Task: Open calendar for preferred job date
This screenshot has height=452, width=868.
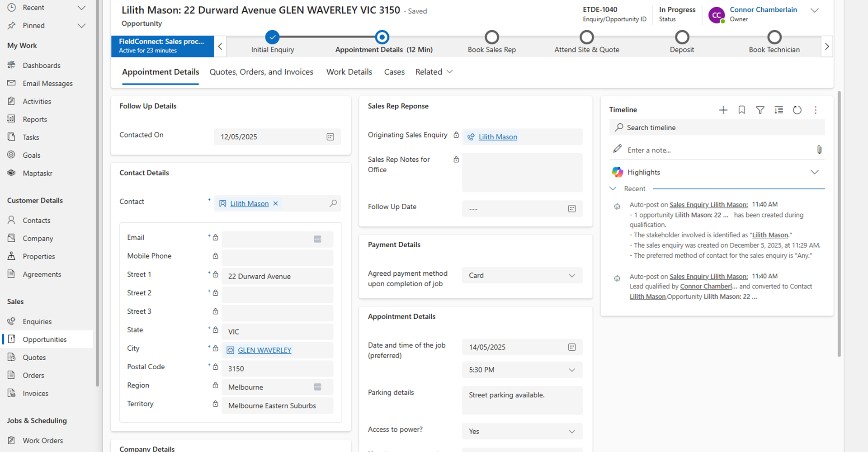Action: tap(572, 347)
